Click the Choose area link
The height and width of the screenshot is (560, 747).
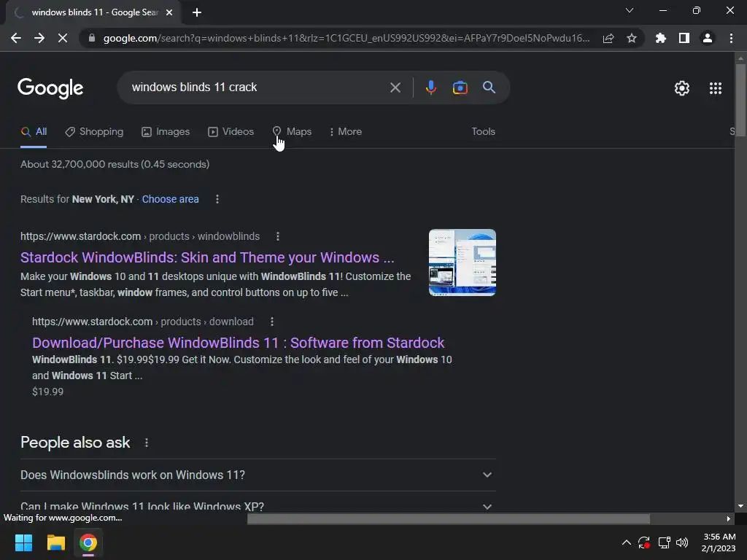[x=170, y=199]
